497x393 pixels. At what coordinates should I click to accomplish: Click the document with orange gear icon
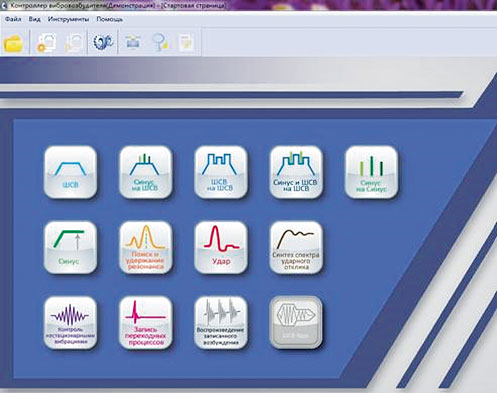(46, 43)
